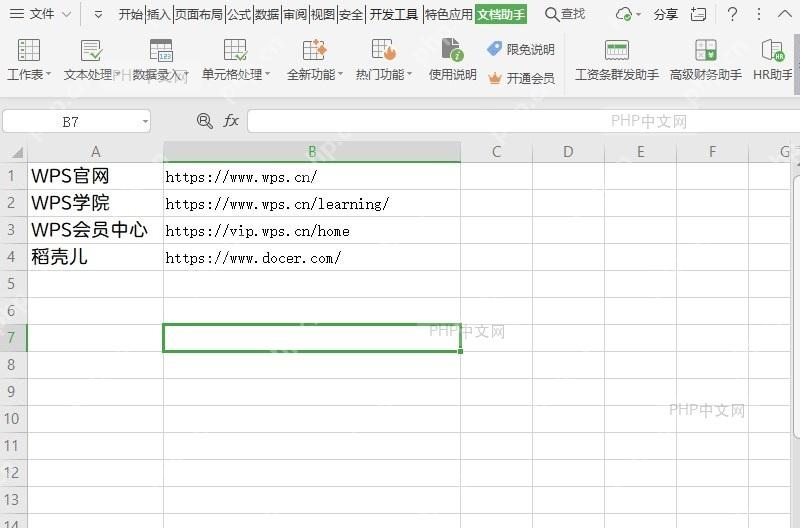The width and height of the screenshot is (800, 528).
Task: Select row 10 header
Action: pos(11,419)
